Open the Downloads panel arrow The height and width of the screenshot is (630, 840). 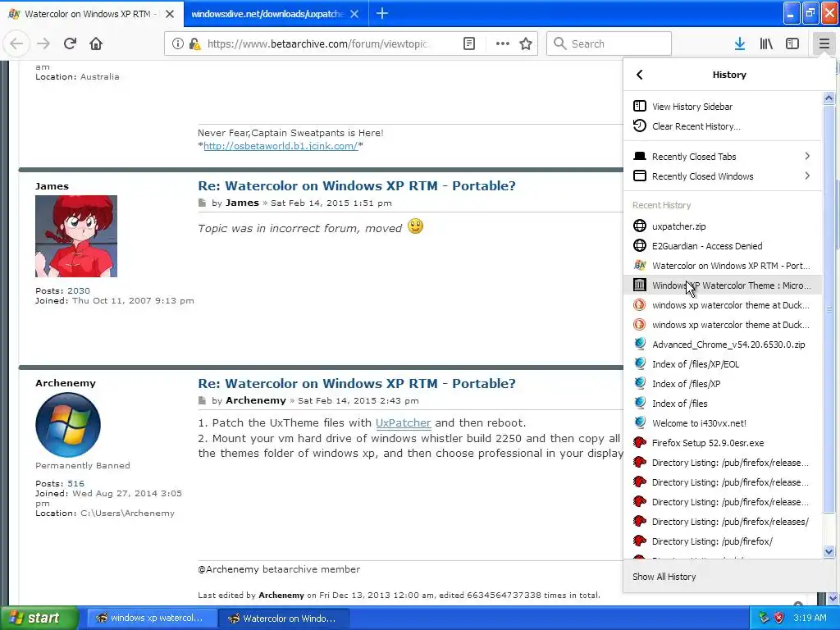740,43
